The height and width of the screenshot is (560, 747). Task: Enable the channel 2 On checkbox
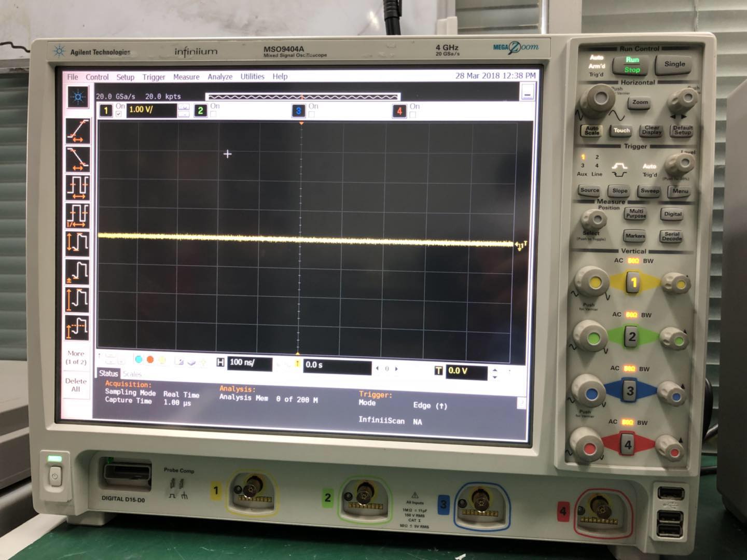[x=213, y=114]
